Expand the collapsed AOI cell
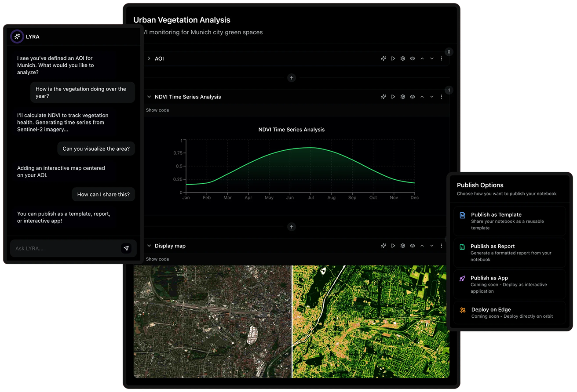Viewport: 577px width, 392px height. pos(150,58)
